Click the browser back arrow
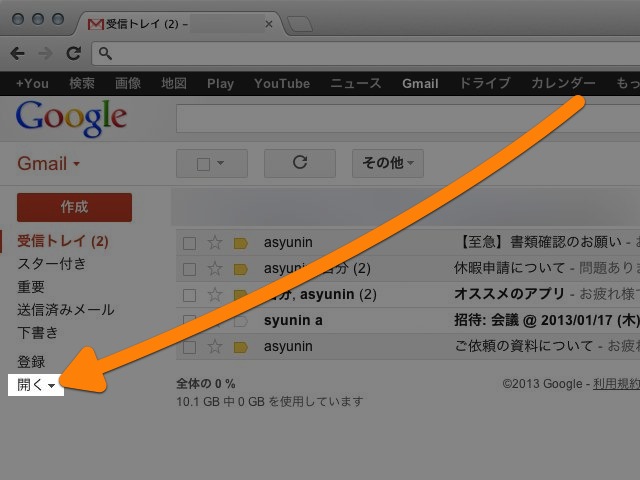The width and height of the screenshot is (640, 480). pyautogui.click(x=18, y=53)
